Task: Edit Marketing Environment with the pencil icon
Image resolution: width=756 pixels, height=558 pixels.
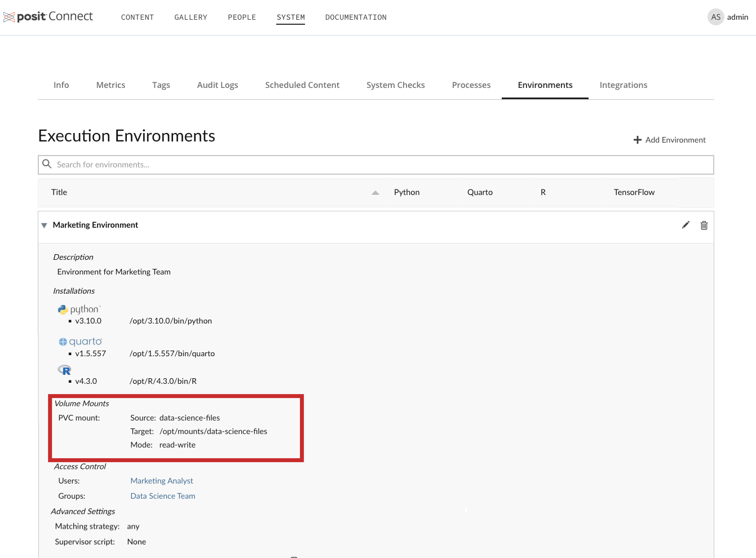Action: (x=686, y=225)
